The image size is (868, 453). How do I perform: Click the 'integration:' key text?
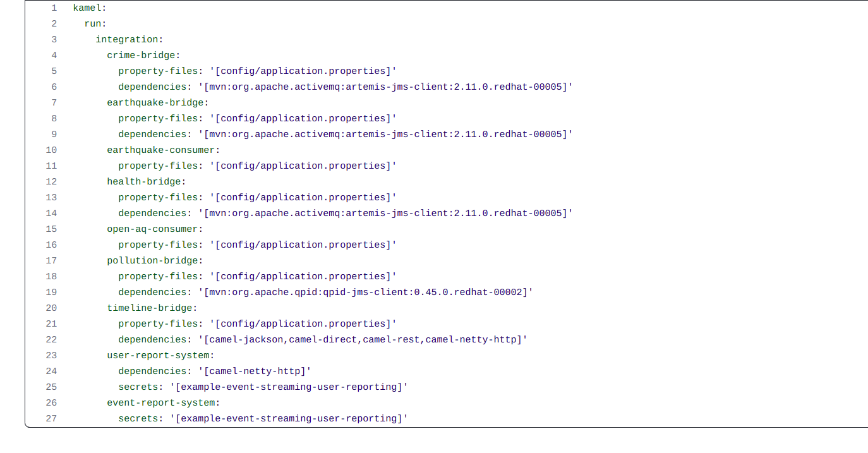click(x=130, y=39)
